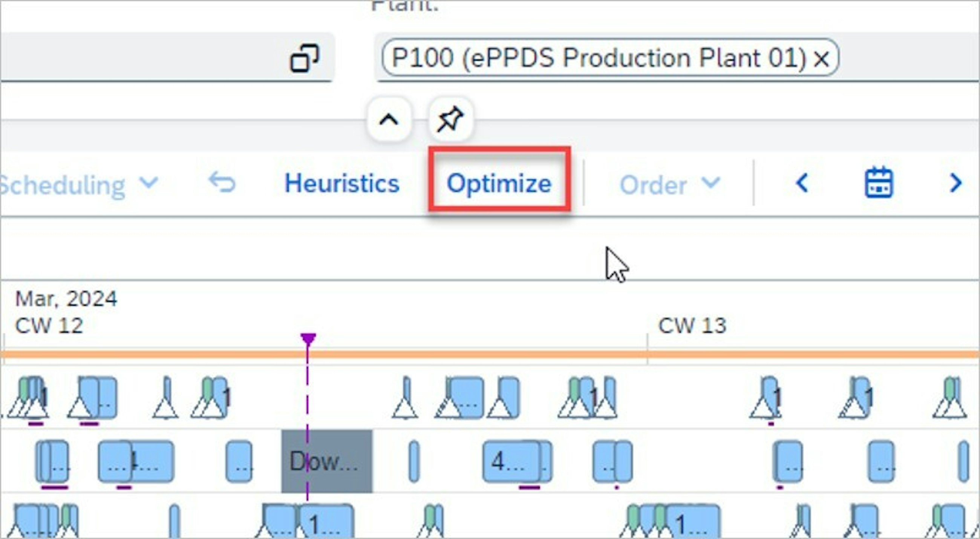The height and width of the screenshot is (539, 980).
Task: Select the blue operation labeled 4 near Downtime
Action: click(511, 461)
